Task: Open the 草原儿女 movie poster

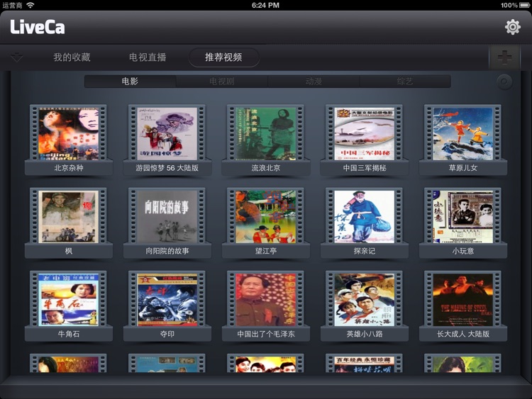Action: [462, 133]
